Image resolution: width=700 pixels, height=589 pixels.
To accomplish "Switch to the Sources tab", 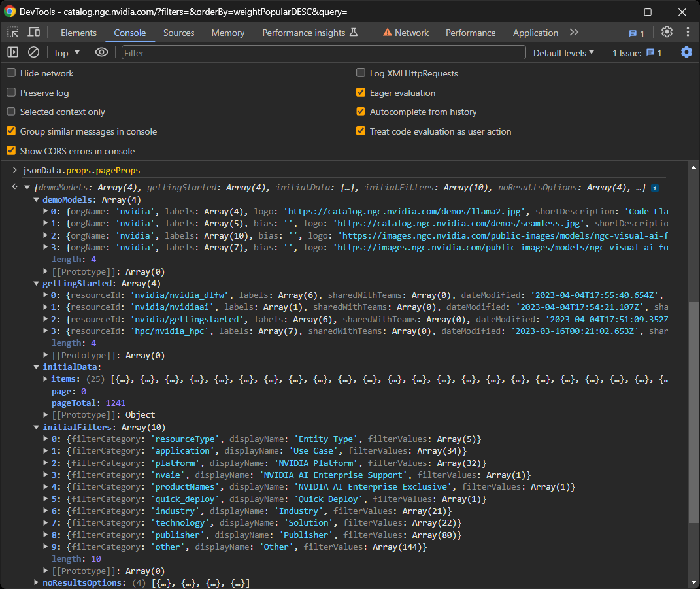I will pos(178,32).
